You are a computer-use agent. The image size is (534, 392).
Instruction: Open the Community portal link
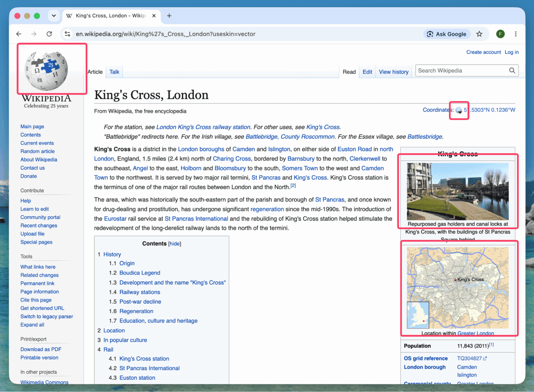[40, 217]
